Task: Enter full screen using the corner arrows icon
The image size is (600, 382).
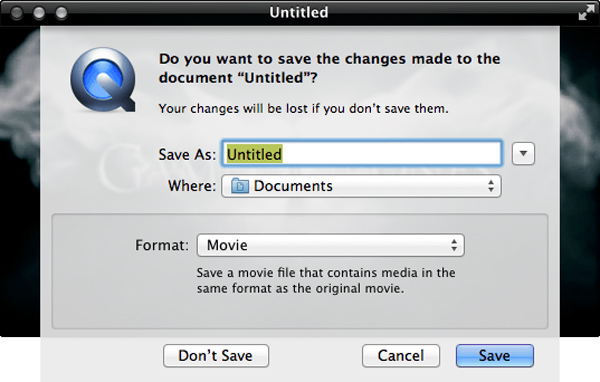Action: 586,12
